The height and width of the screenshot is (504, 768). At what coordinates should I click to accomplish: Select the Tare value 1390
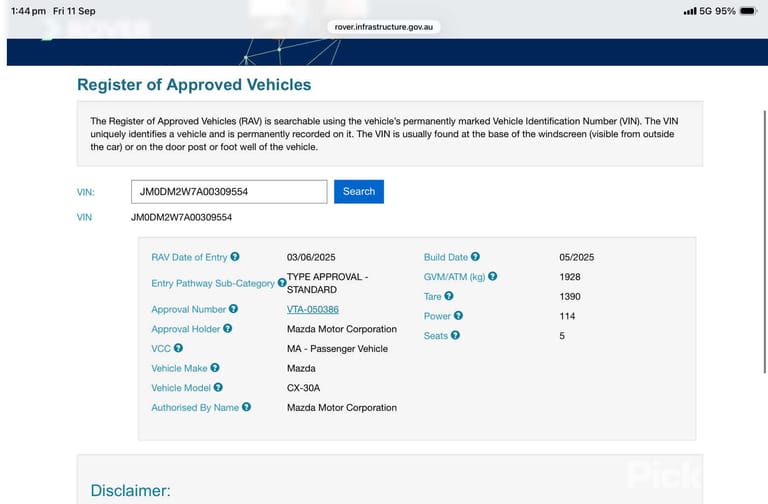(x=570, y=296)
